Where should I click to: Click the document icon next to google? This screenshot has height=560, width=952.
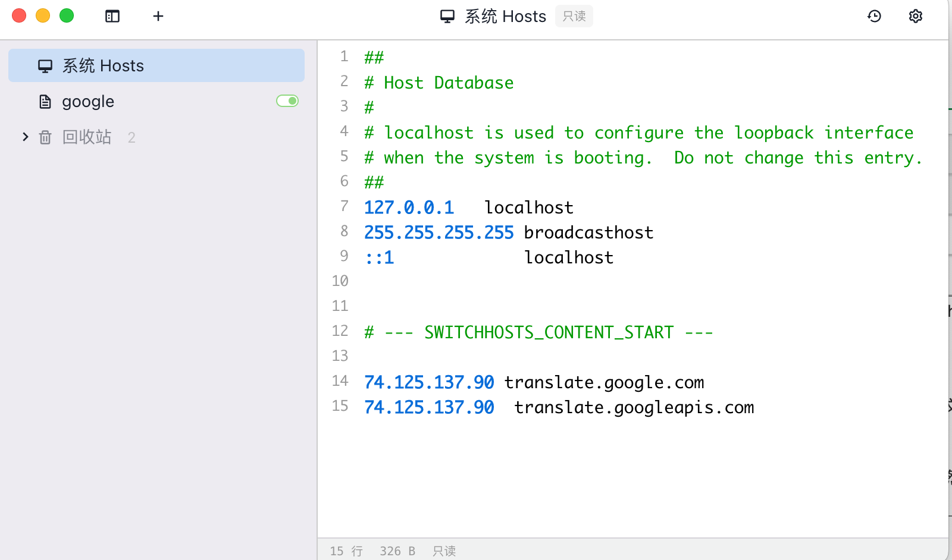pos(45,102)
